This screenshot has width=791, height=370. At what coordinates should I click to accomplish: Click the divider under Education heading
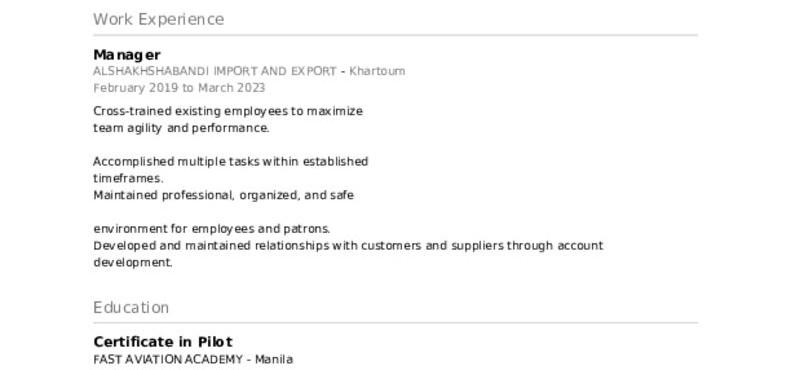pyautogui.click(x=396, y=323)
